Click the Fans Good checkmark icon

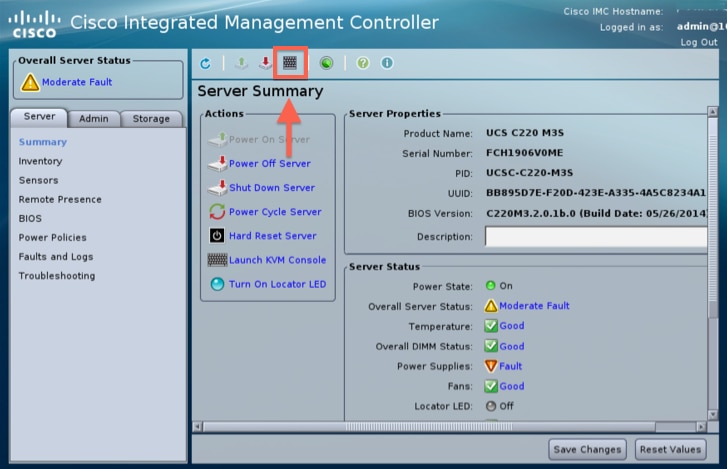coord(491,386)
